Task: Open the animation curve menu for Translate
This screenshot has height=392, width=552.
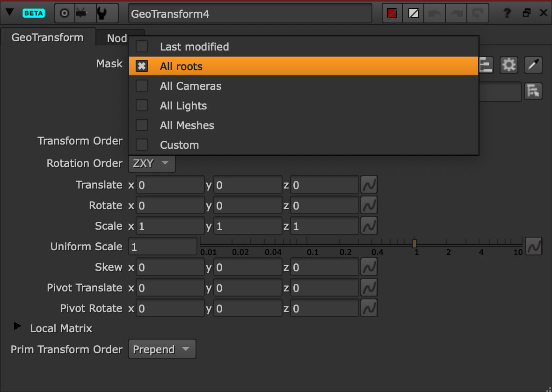Action: click(369, 185)
